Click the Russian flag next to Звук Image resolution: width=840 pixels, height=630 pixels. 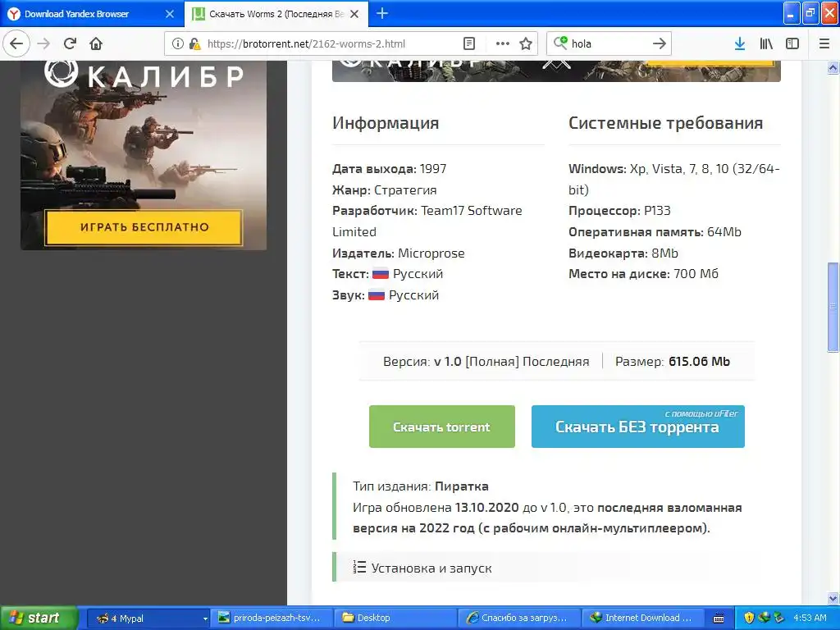[x=376, y=295]
